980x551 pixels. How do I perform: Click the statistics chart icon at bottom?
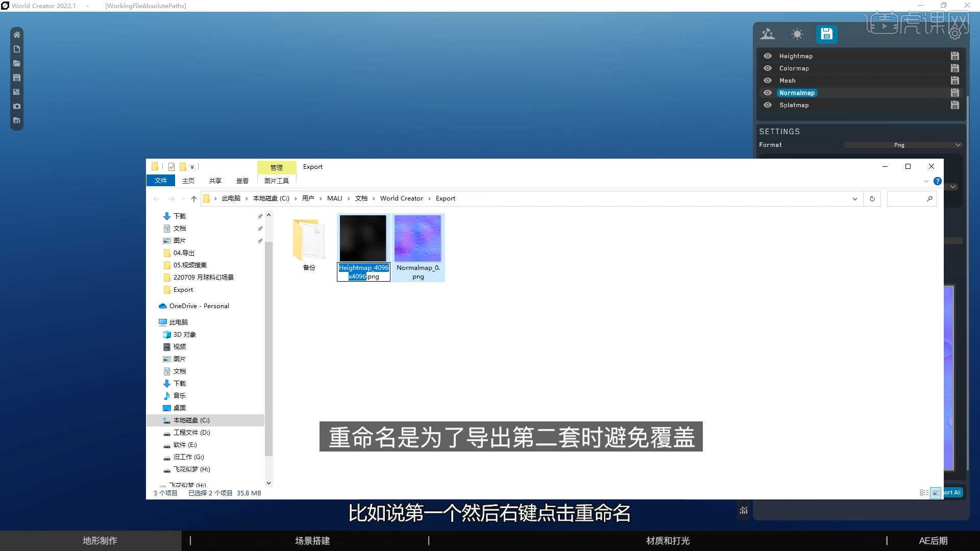pos(744,510)
